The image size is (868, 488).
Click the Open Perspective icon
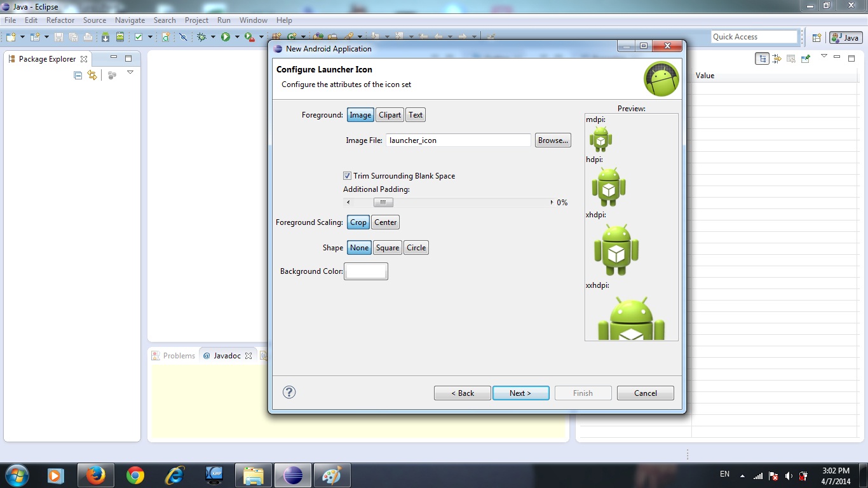pos(817,37)
